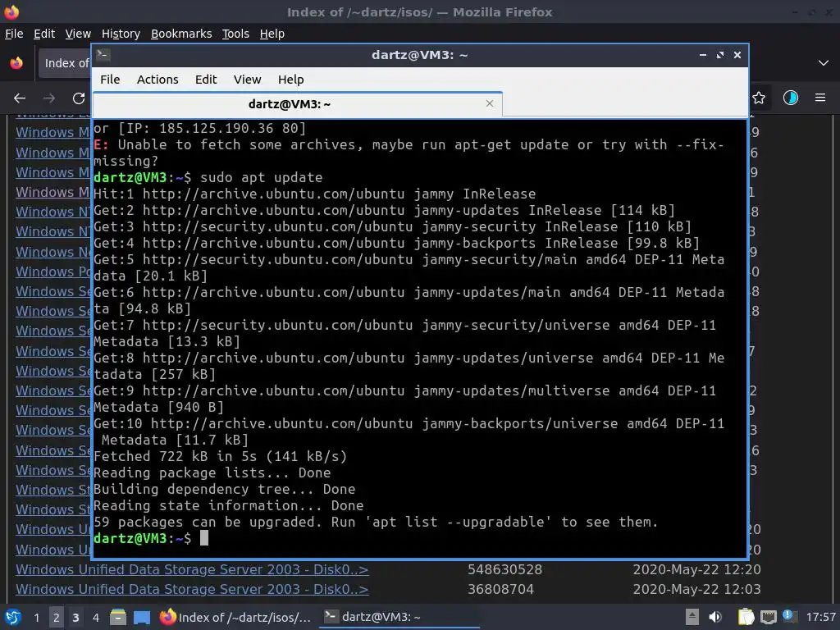Click 'Building dependency tree... Done' line

pos(225,489)
